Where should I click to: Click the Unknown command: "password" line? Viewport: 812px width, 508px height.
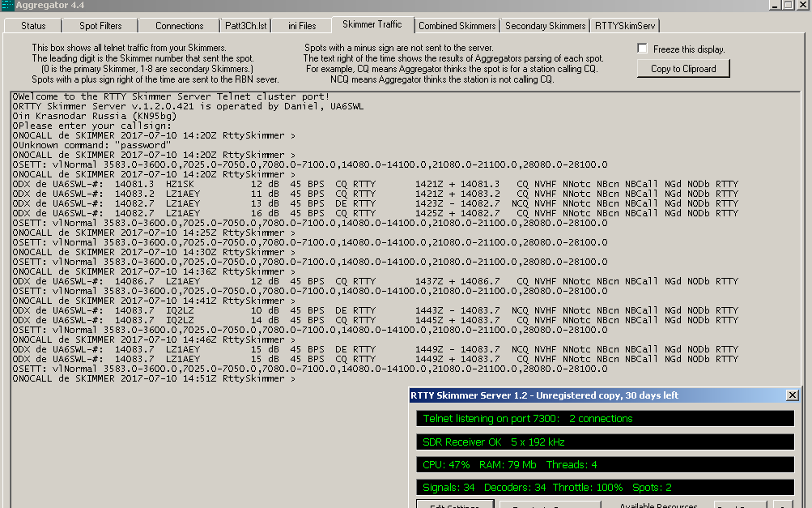tap(91, 145)
